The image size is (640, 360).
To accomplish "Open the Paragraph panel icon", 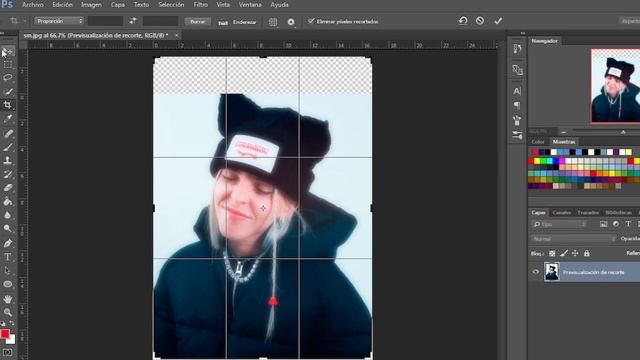I will 517,106.
